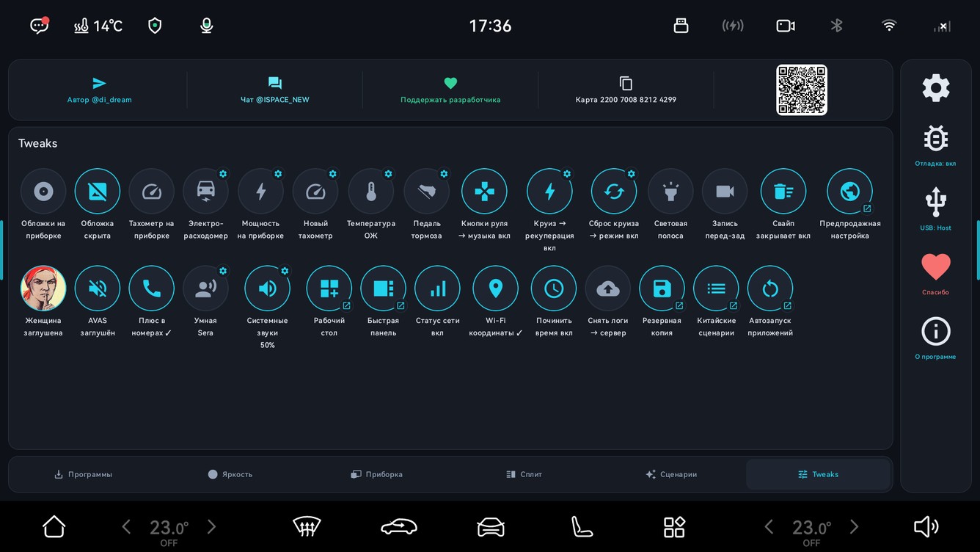
Task: Increase right temperature with right arrow
Action: click(854, 526)
